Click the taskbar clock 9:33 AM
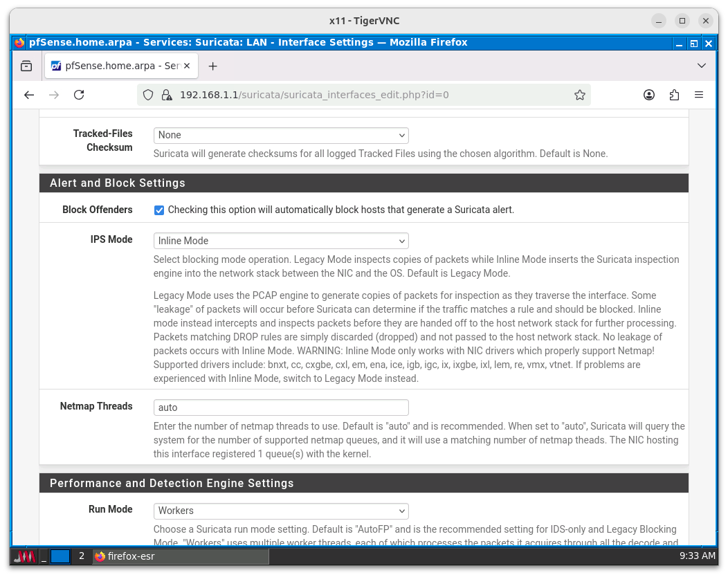The height and width of the screenshot is (577, 728). click(698, 556)
